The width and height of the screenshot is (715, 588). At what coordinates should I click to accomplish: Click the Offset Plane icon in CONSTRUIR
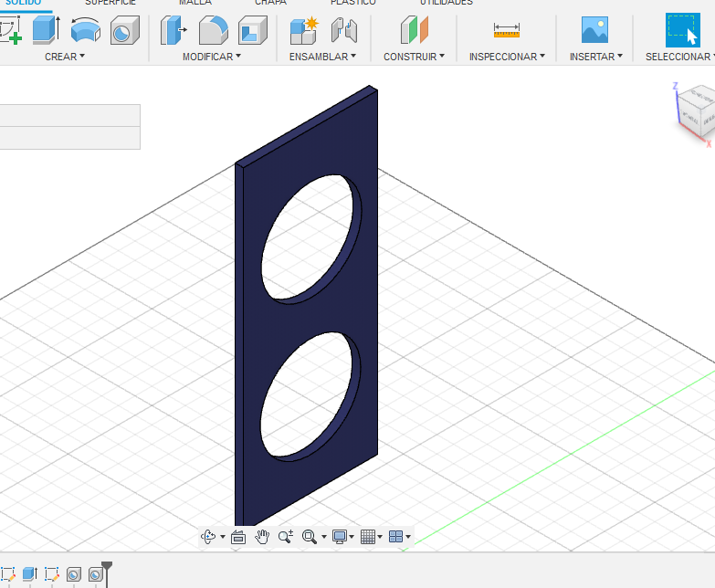(x=414, y=30)
